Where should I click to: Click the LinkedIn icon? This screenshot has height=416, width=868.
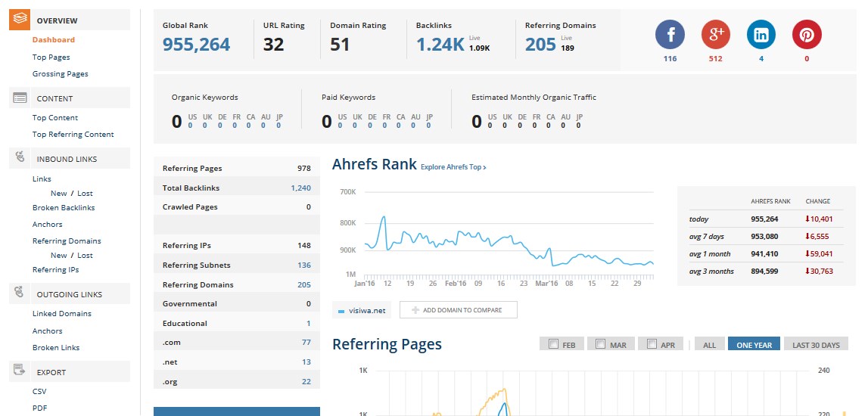761,34
